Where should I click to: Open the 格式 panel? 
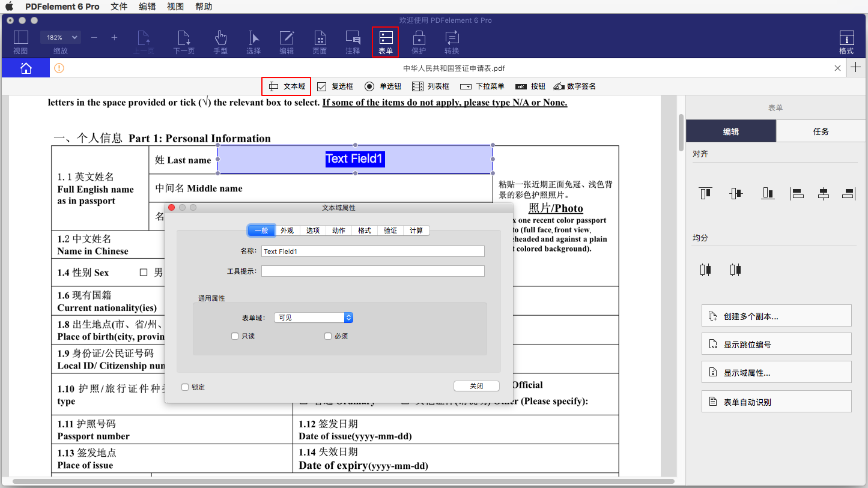pos(846,41)
